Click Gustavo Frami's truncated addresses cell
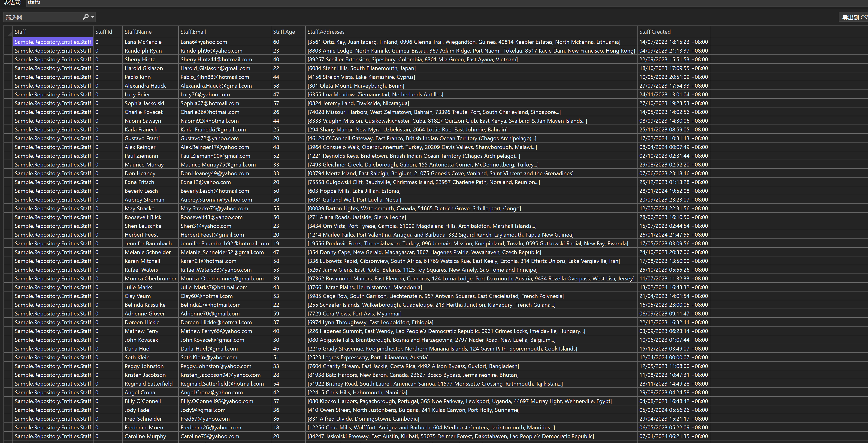The width and height of the screenshot is (868, 443). (471, 138)
